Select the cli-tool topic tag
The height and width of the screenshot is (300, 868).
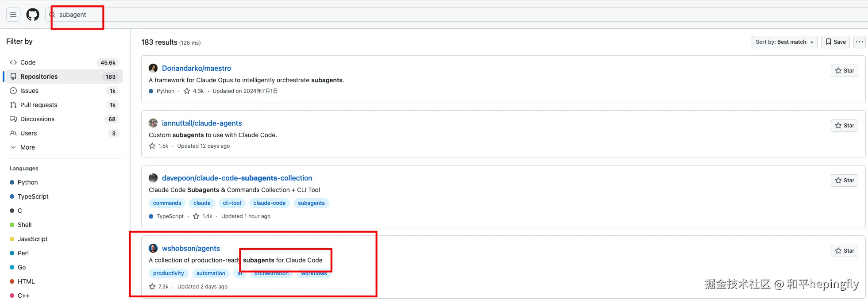click(x=232, y=203)
